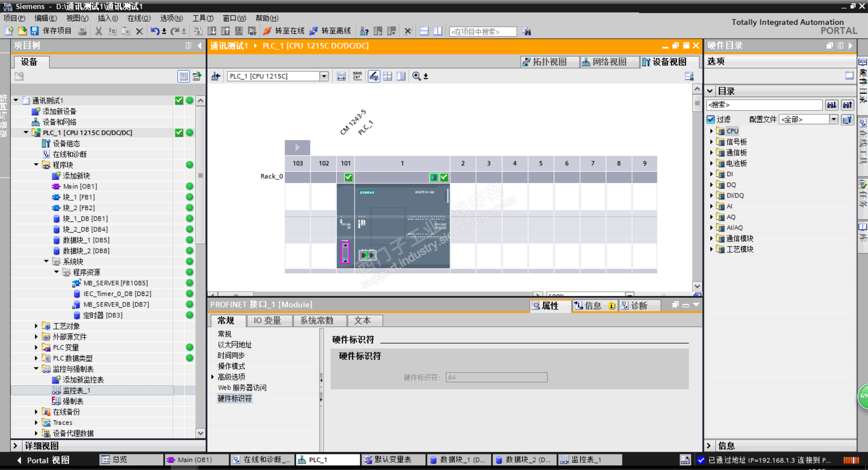868x470 pixels.
Task: Open the 在线(O) menu
Action: tap(139, 18)
